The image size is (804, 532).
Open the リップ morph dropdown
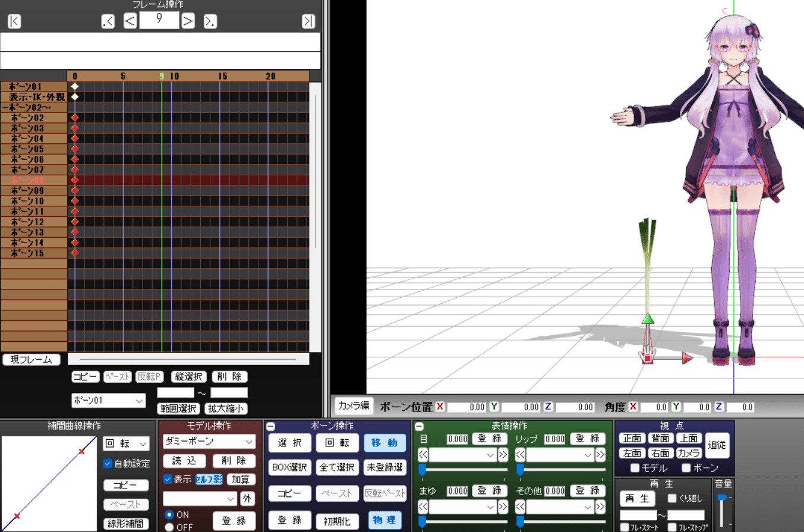pyautogui.click(x=560, y=455)
